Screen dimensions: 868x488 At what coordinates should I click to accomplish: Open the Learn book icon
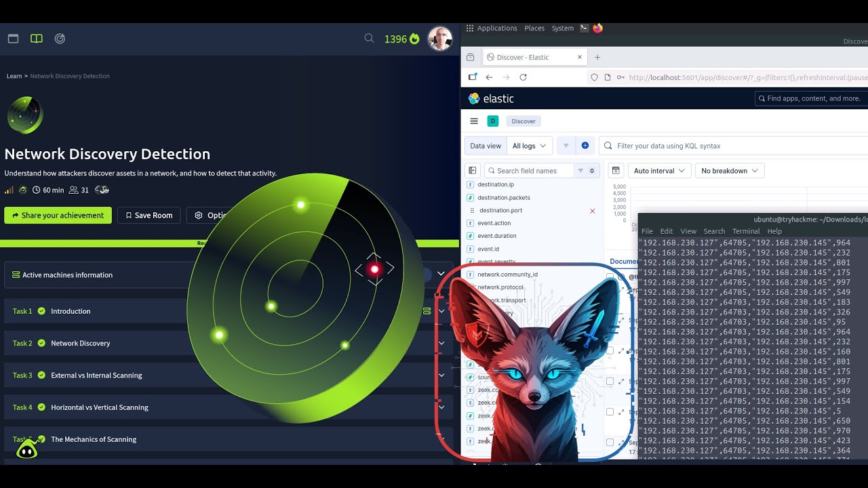coord(37,39)
